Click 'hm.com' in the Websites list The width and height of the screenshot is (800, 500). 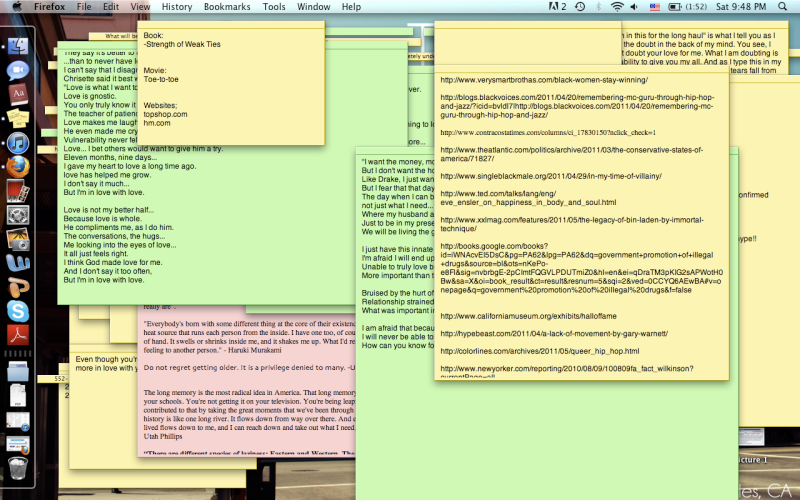(157, 122)
